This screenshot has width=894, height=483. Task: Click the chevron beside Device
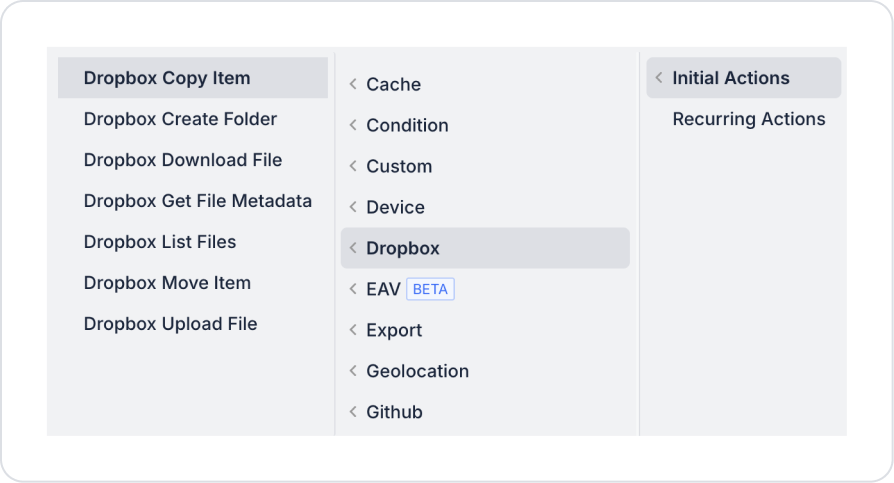pos(353,207)
